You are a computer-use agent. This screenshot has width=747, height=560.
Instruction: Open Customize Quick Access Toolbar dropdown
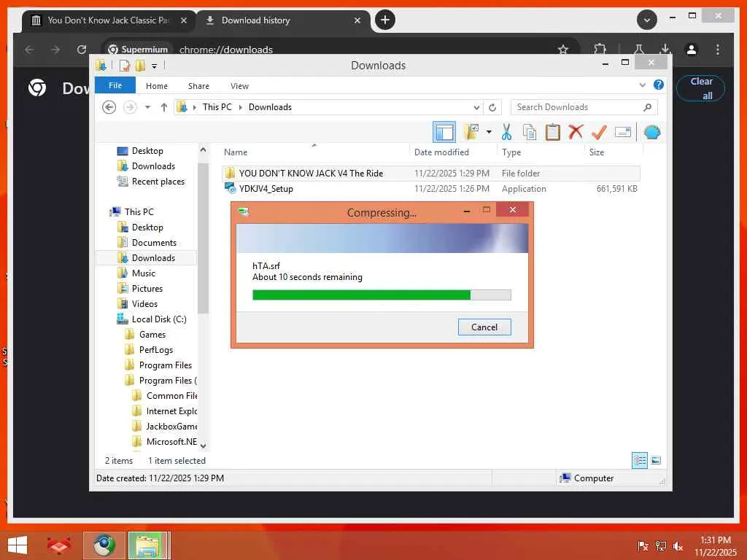[x=154, y=66]
